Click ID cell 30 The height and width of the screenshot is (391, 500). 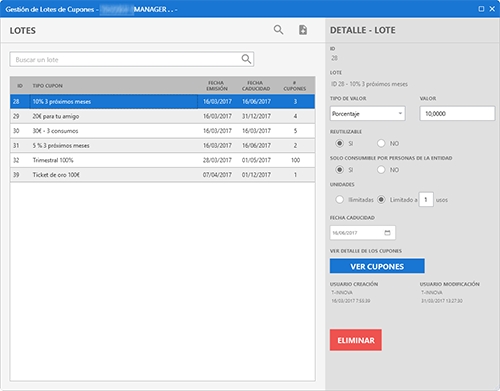point(16,131)
